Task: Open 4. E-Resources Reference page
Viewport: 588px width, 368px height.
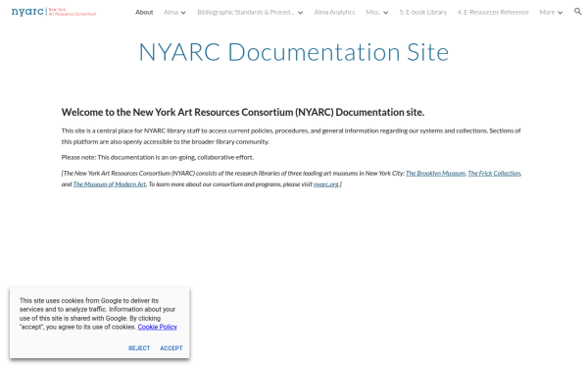Action: point(493,12)
